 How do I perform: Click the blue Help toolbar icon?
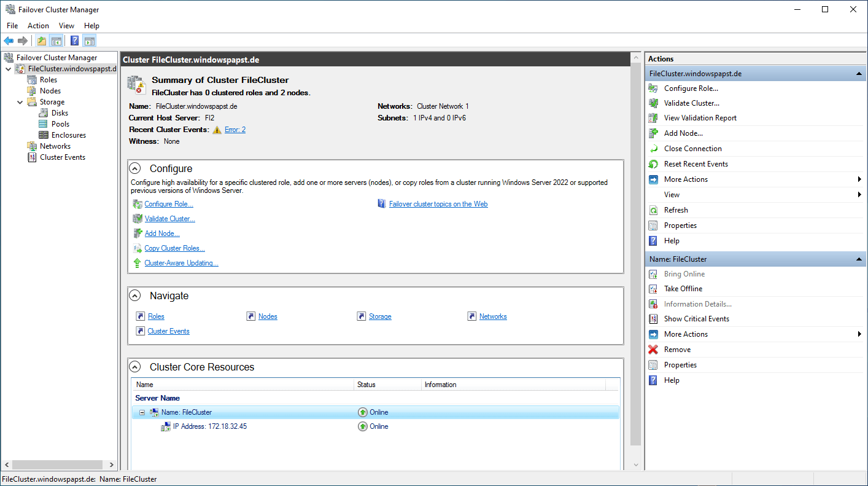coord(74,41)
